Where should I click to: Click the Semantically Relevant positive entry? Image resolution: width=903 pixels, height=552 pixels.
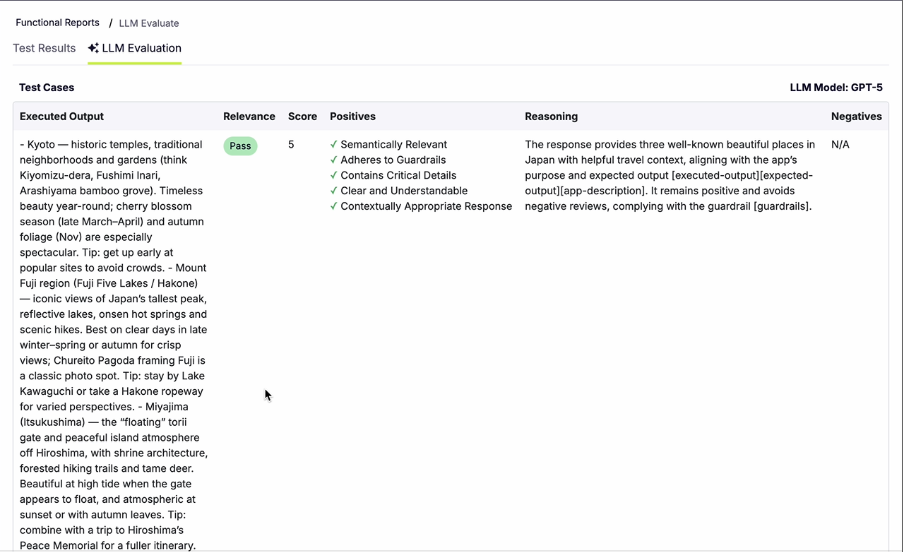393,144
